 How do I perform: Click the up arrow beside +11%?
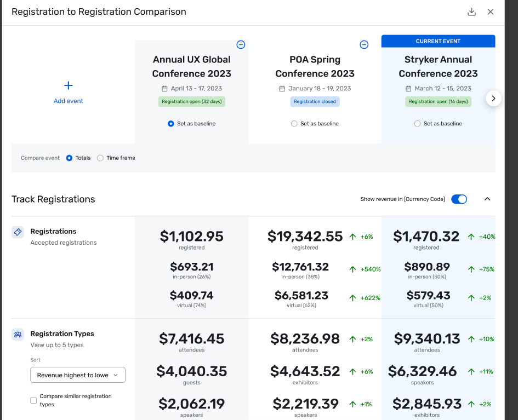coord(471,371)
